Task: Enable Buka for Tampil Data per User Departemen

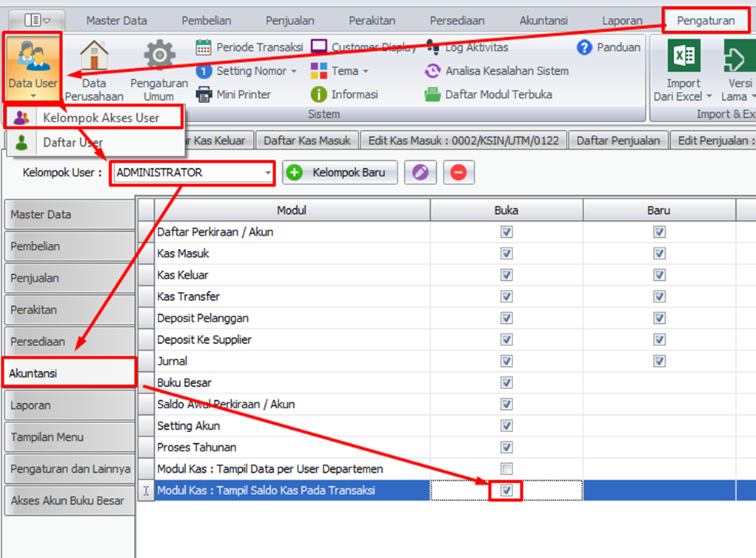Action: (506, 469)
